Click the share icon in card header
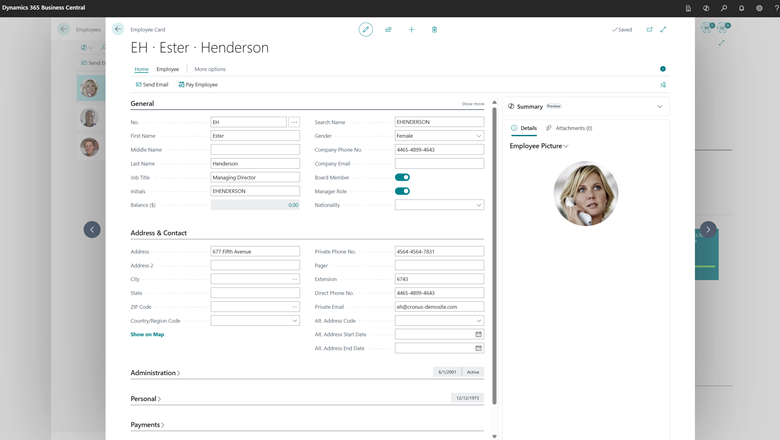Viewport: 780px width, 440px height. tap(389, 29)
